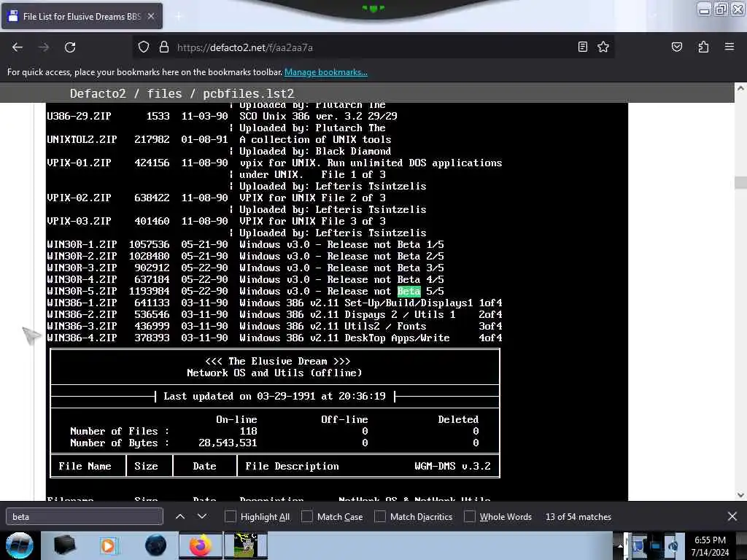Launch the media player taskbar icon

[x=109, y=545]
